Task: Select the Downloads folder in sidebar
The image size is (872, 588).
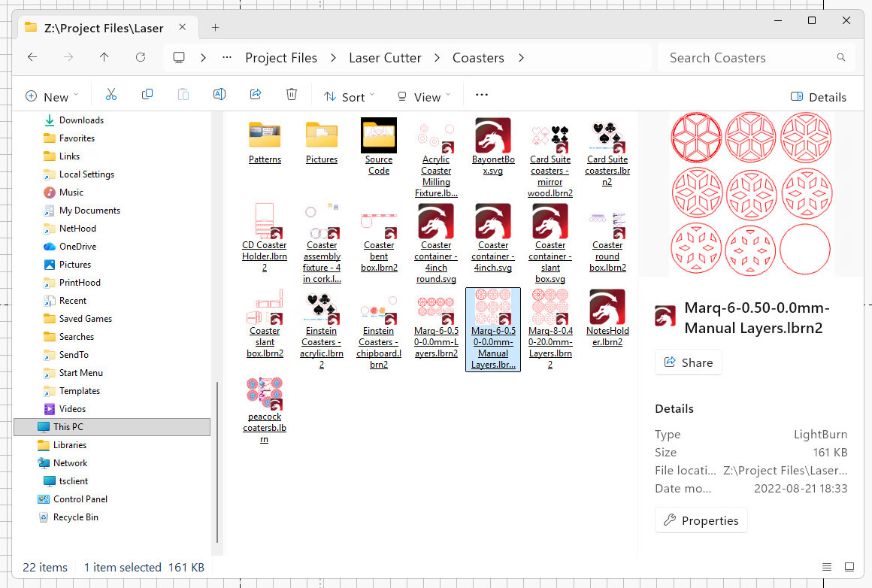Action: tap(81, 120)
